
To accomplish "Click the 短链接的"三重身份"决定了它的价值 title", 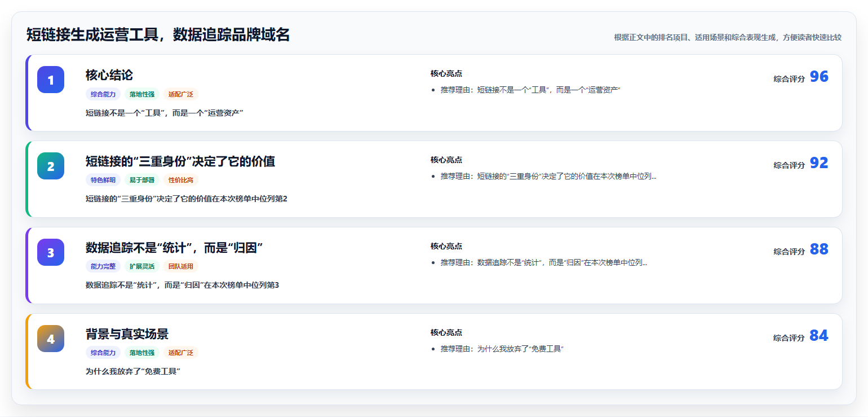I will 180,161.
